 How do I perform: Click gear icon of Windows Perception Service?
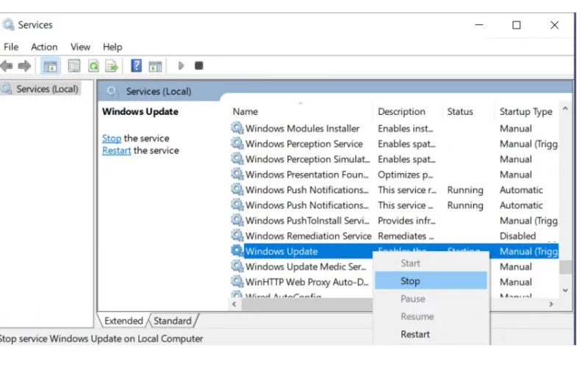237,144
